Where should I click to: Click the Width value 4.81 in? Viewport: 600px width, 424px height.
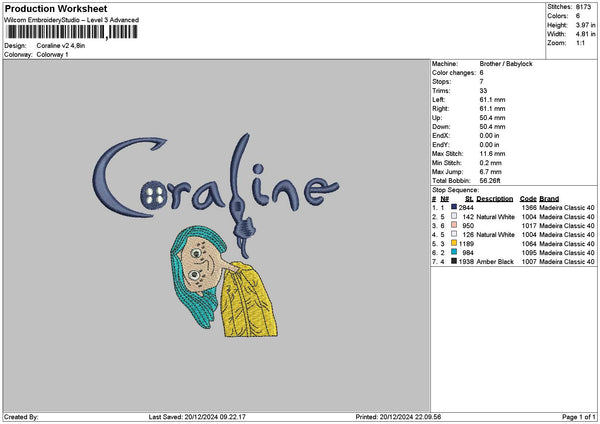(x=586, y=34)
